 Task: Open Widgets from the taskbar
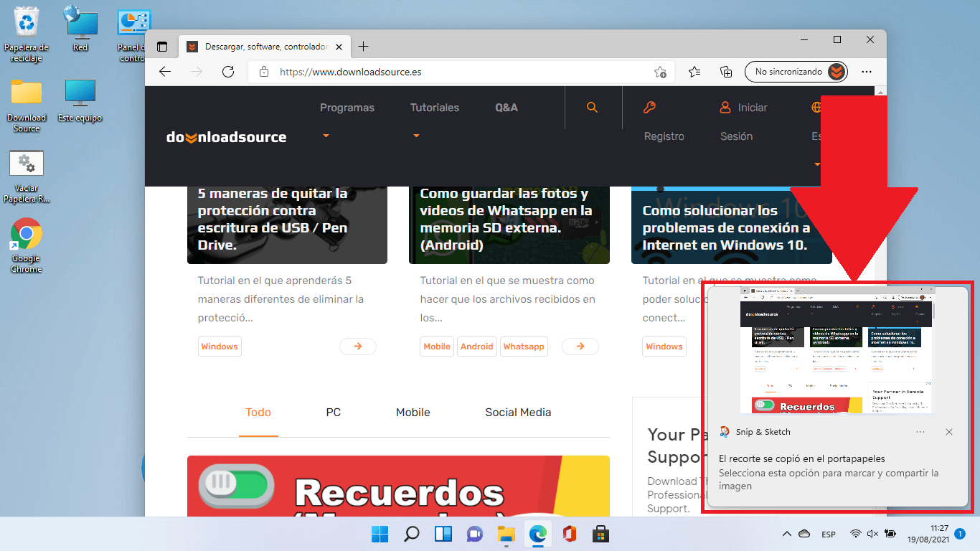coord(443,534)
